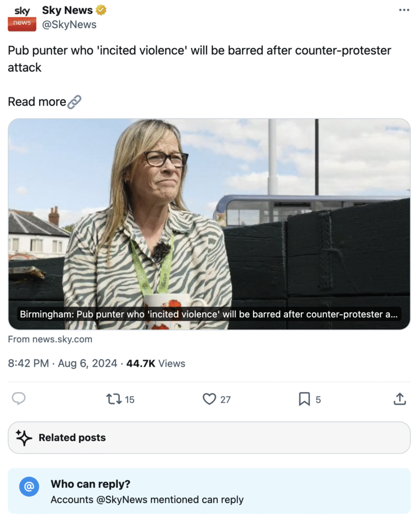This screenshot has width=420, height=523.
Task: Click the sparkle icon beside Related posts
Action: click(23, 438)
